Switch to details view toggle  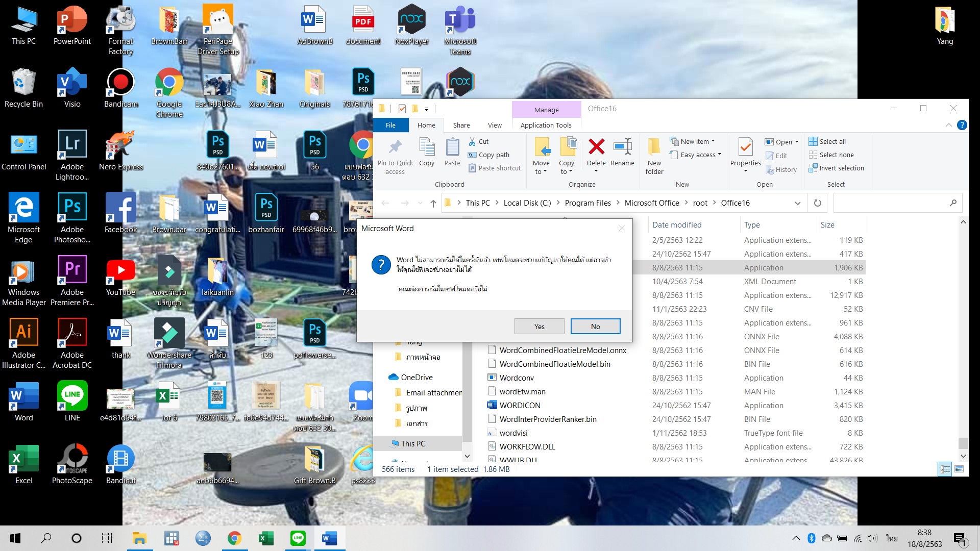945,469
